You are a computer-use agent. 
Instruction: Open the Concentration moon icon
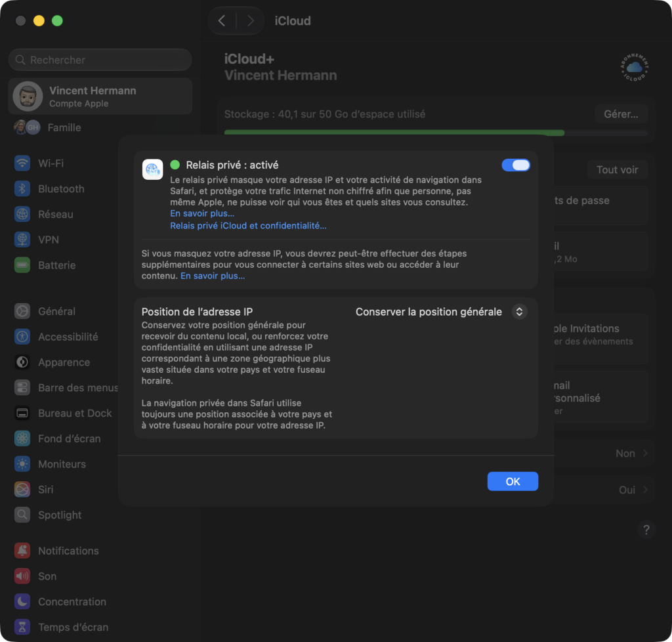point(22,602)
